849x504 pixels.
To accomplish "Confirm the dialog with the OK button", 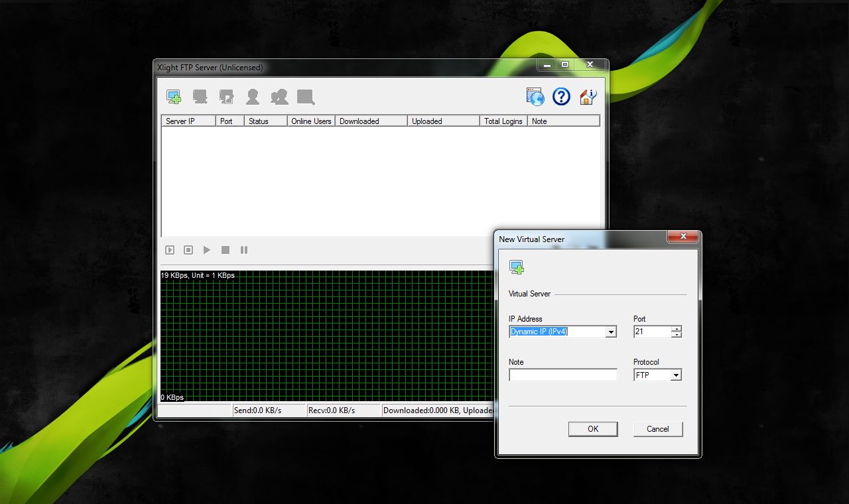I will [593, 429].
